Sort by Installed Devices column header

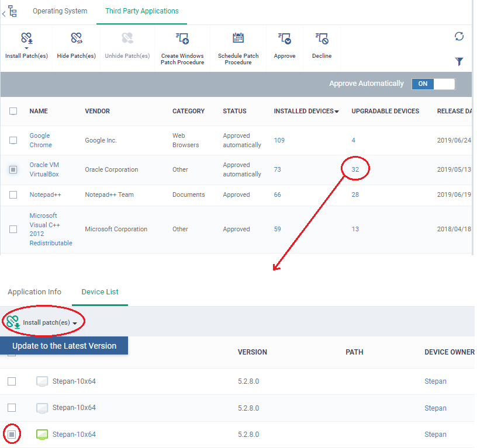click(306, 111)
